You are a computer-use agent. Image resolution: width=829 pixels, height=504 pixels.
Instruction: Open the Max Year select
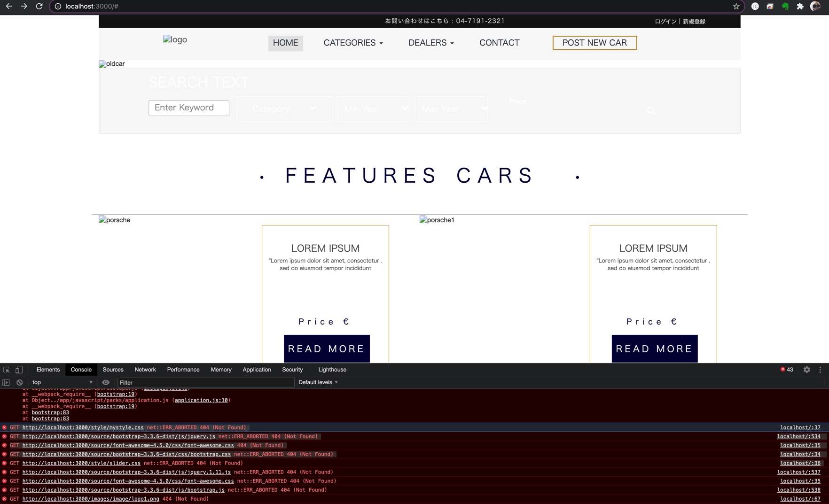(451, 109)
